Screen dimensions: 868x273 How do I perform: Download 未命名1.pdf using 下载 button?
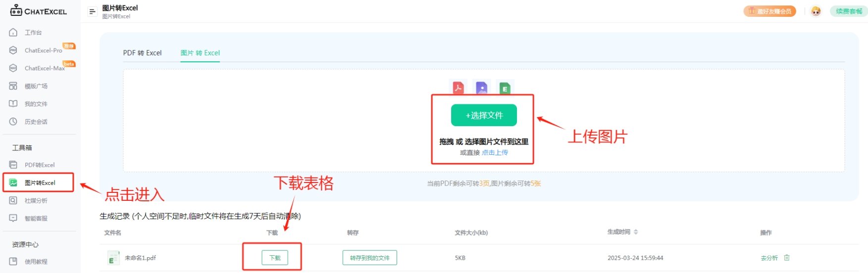coord(275,258)
